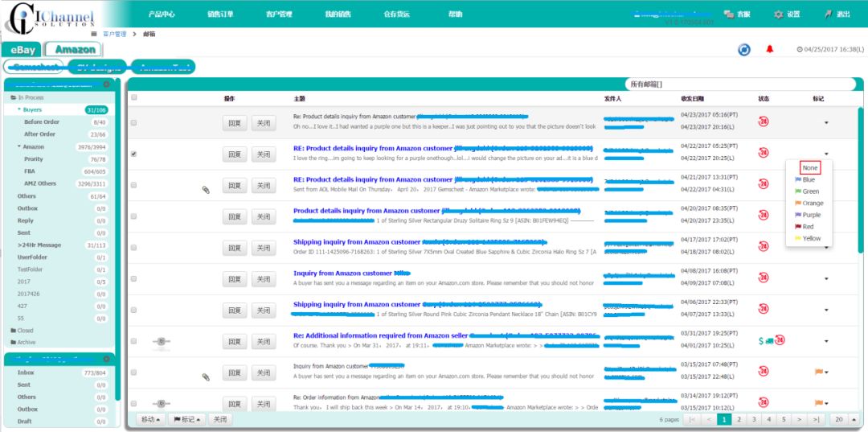The width and height of the screenshot is (868, 432).
Task: Click the 所有邮箱 search field
Action: 743,84
